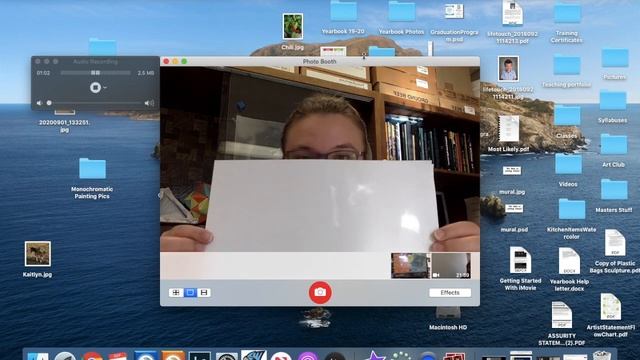Viewport: 640px width, 360px height.
Task: Switch Photo Booth to four-up photo mode
Action: pyautogui.click(x=176, y=293)
